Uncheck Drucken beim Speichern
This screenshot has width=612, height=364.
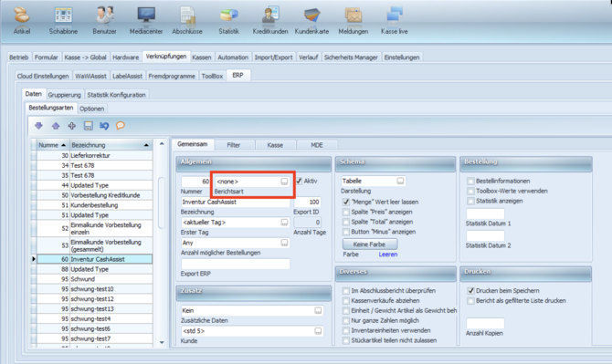[470, 291]
